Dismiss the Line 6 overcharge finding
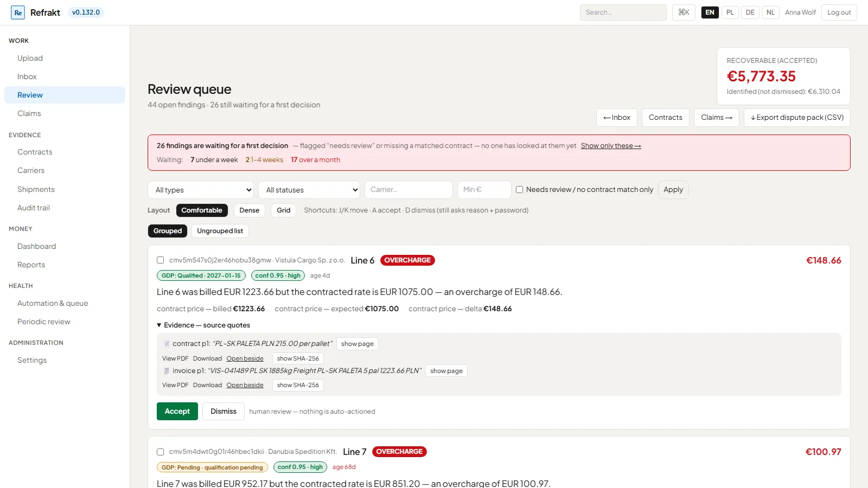This screenshot has width=868, height=488. (224, 412)
